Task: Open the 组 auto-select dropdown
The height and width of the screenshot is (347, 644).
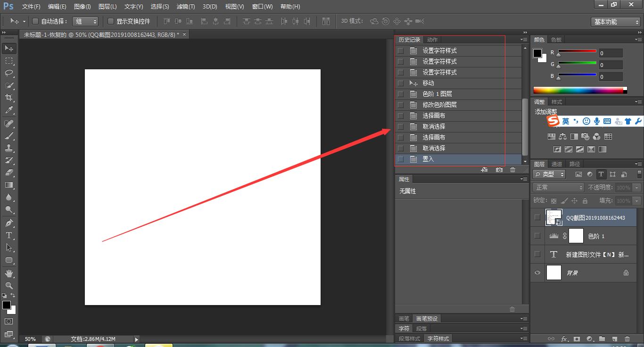Action: tap(86, 21)
